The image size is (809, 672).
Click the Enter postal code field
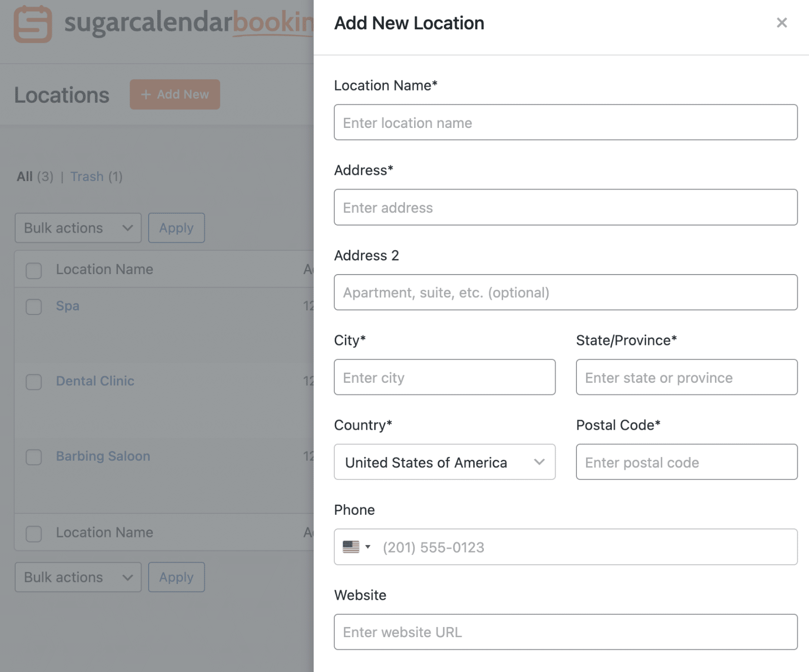point(686,462)
